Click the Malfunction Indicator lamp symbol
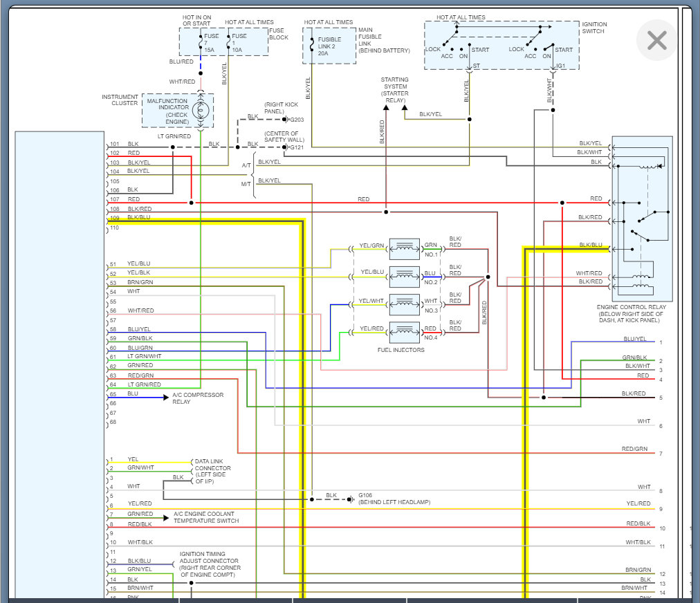Image resolution: width=700 pixels, height=603 pixels. (x=202, y=111)
